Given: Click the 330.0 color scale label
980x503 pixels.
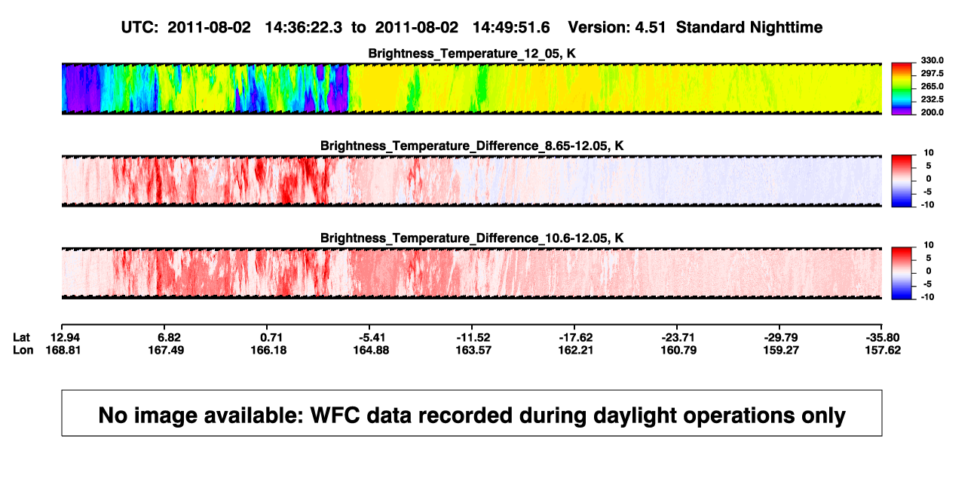Looking at the screenshot, I should tap(933, 60).
